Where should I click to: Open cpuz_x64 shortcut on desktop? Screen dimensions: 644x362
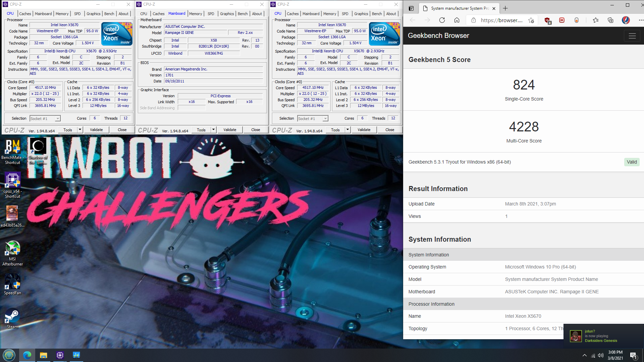point(12,185)
